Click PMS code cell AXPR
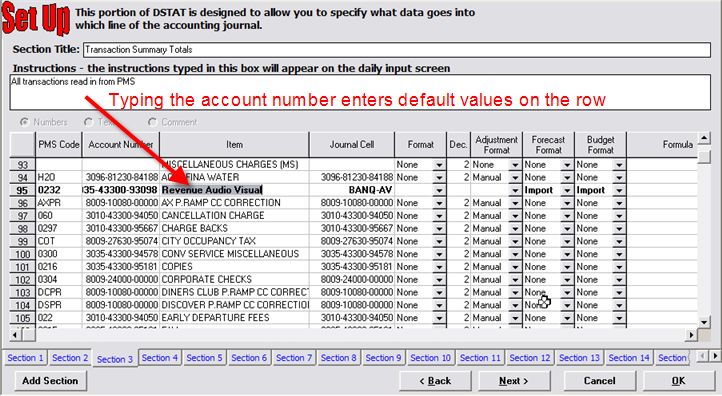 59,203
